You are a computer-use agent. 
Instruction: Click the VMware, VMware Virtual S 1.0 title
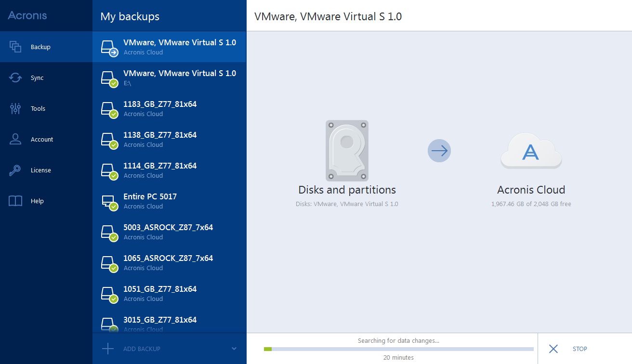click(x=328, y=16)
